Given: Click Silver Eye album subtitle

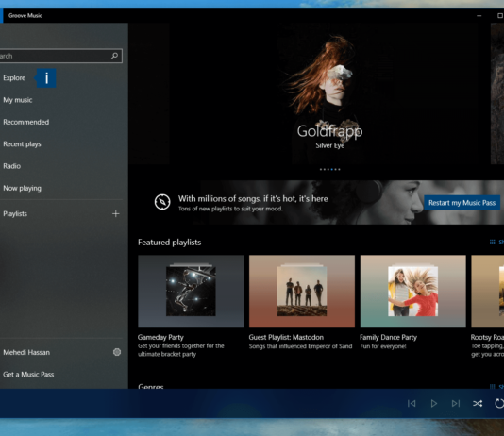Looking at the screenshot, I should pos(329,145).
